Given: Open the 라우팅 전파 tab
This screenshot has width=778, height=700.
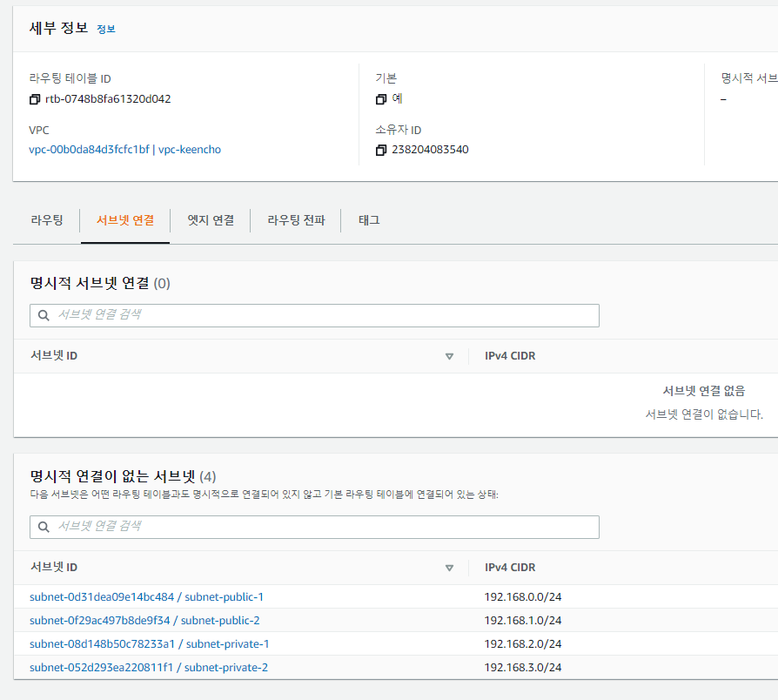Looking at the screenshot, I should tap(296, 220).
